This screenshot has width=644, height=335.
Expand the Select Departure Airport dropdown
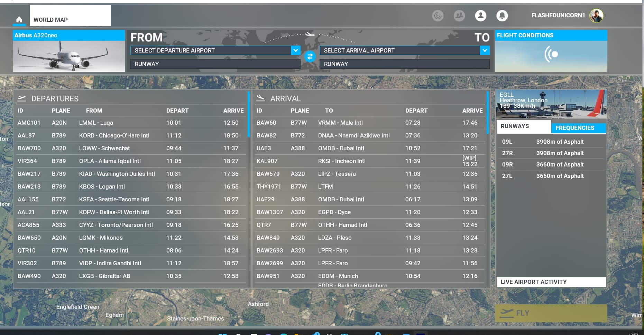pyautogui.click(x=295, y=50)
